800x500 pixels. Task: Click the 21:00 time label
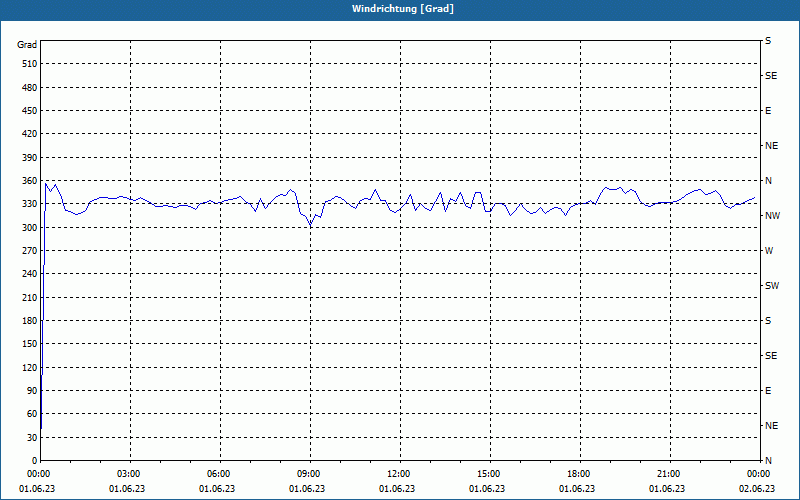668,474
